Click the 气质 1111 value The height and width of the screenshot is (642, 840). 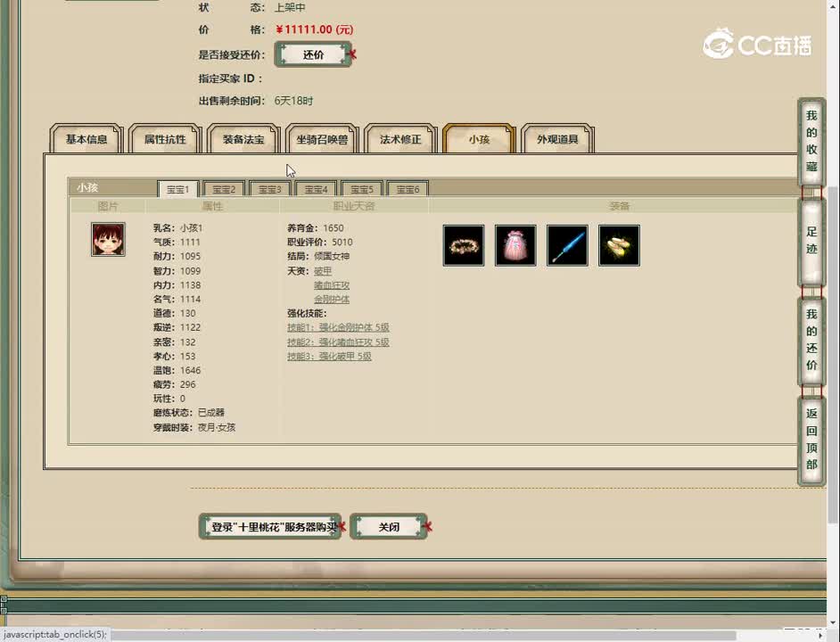pyautogui.click(x=190, y=243)
